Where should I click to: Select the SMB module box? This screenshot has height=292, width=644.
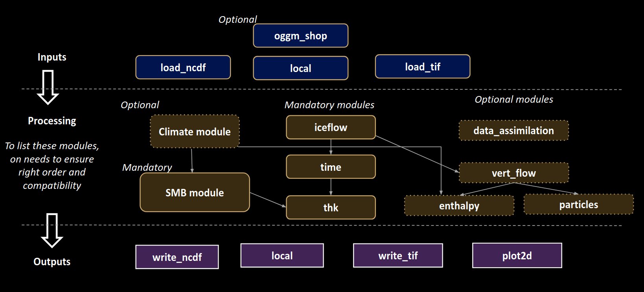coord(195,192)
